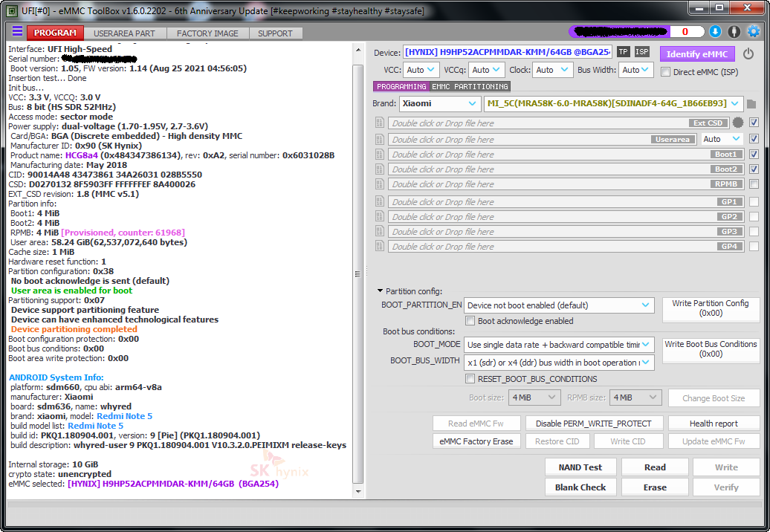Click the Boot1 file drop field

click(566, 154)
